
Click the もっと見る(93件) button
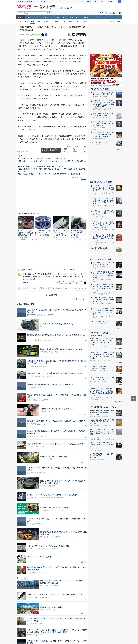coord(52,295)
